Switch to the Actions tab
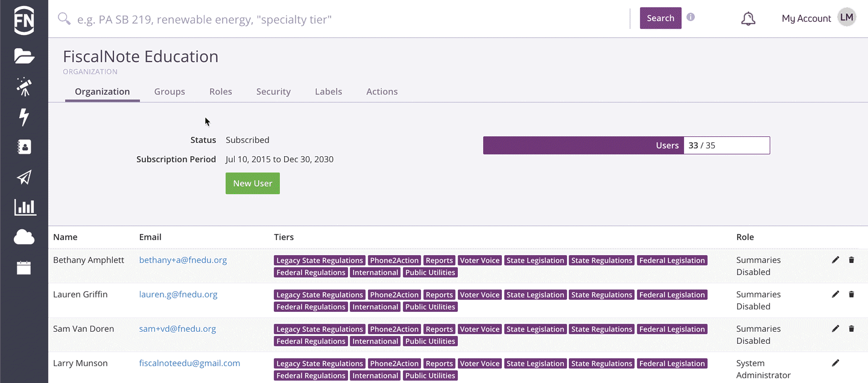Viewport: 868px width, 383px height. [382, 92]
